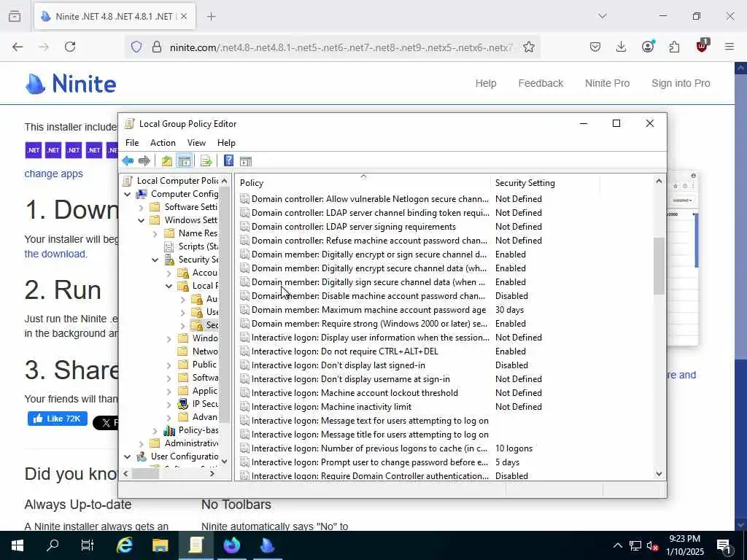Open new tab with plus icon

[212, 16]
